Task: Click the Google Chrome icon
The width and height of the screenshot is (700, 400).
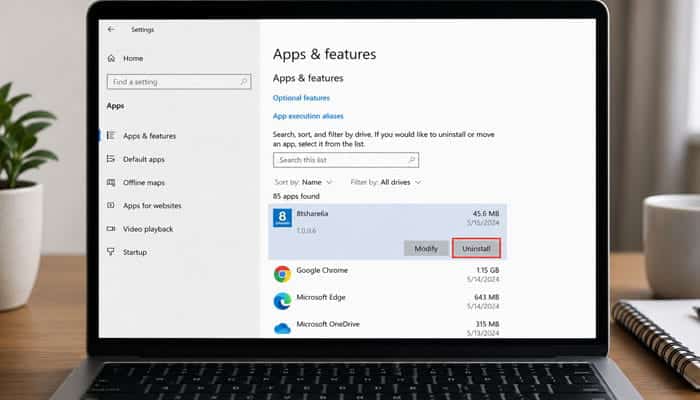Action: [282, 274]
